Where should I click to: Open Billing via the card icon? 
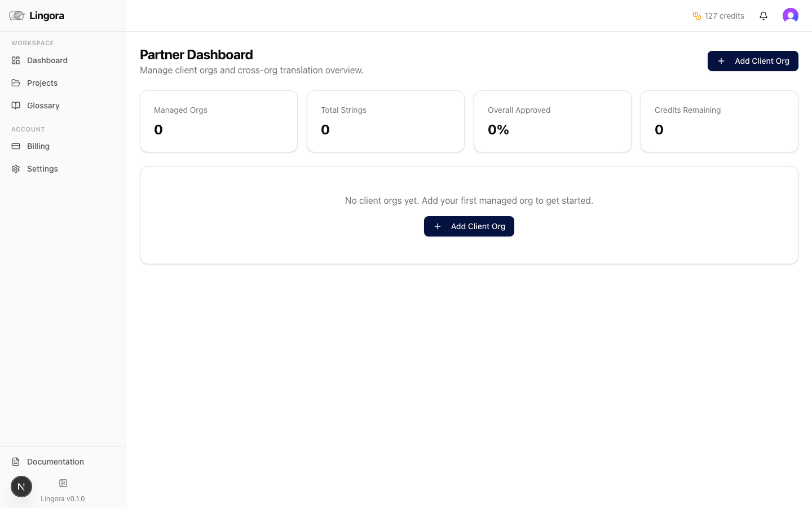16,146
